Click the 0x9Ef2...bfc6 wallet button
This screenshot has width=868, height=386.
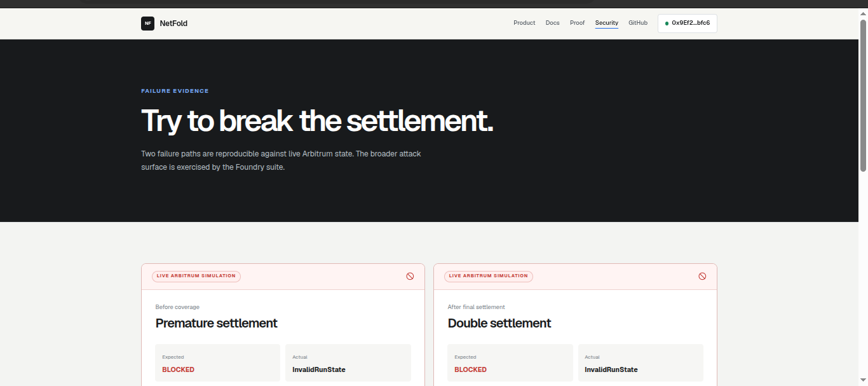coord(688,23)
